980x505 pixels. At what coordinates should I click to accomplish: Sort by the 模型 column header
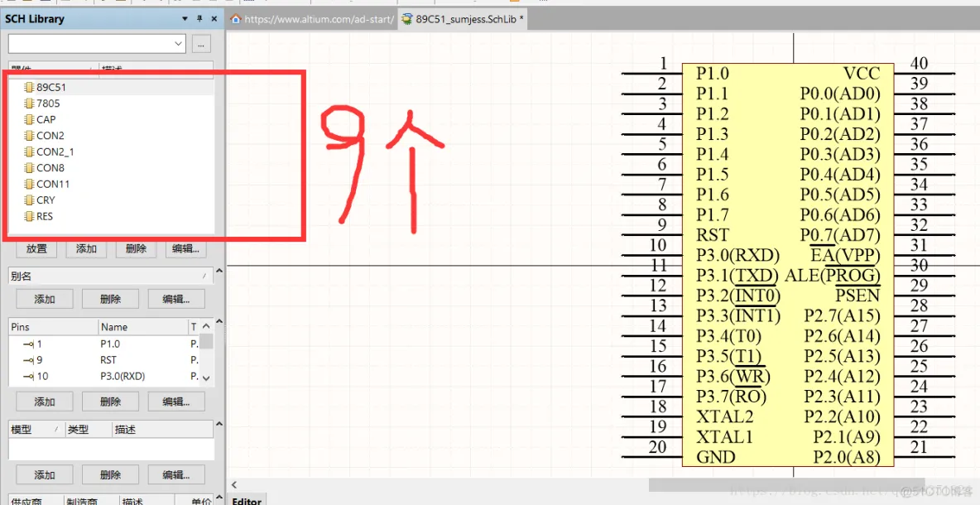[36, 430]
